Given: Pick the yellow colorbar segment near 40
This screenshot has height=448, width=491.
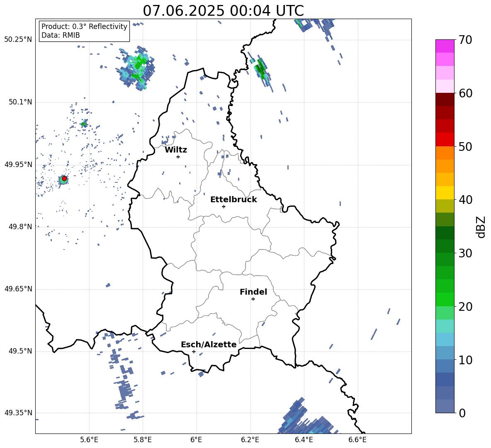Looking at the screenshot, I should pyautogui.click(x=445, y=193).
